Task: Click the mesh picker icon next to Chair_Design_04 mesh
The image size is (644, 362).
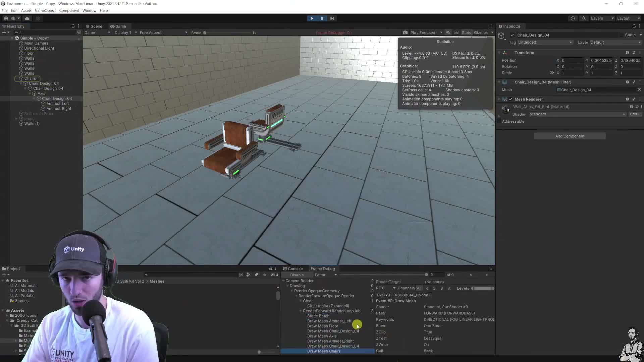Action: coord(639,90)
